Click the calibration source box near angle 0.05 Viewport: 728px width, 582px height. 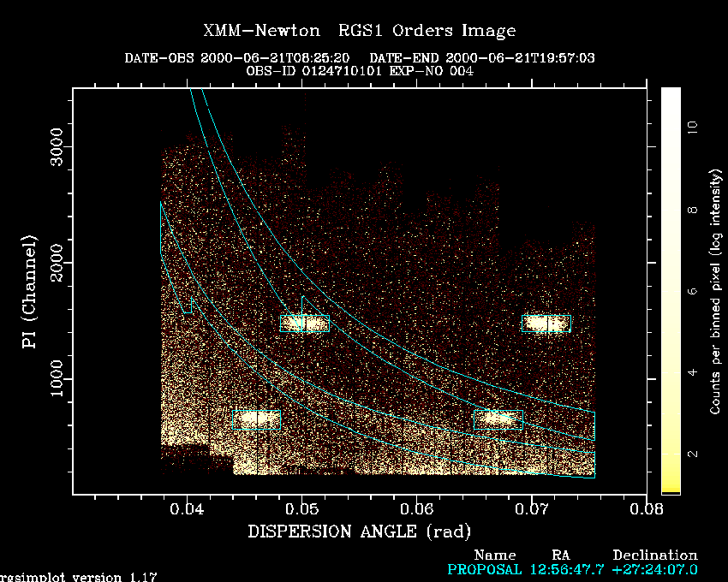coord(305,324)
